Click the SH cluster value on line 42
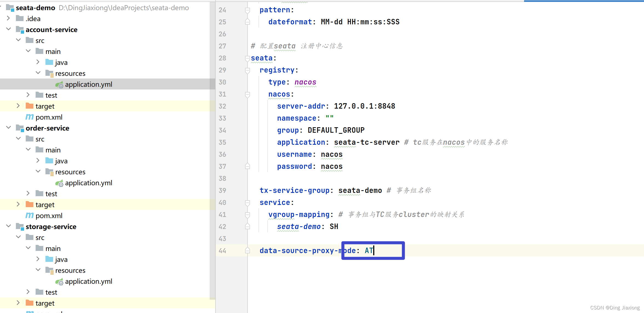 [x=334, y=227]
